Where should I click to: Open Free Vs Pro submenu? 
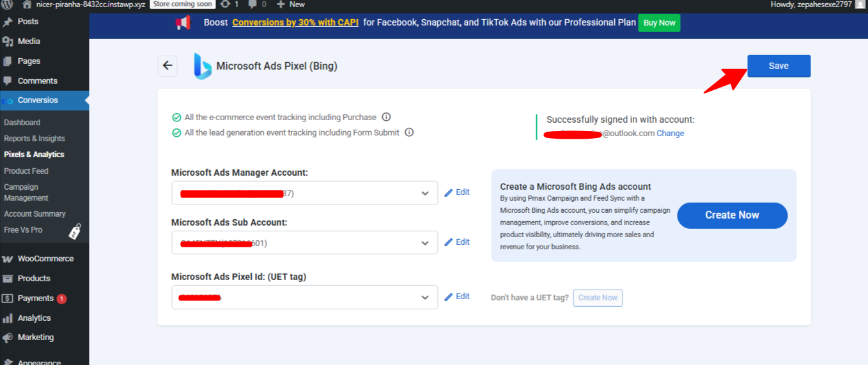tap(23, 230)
